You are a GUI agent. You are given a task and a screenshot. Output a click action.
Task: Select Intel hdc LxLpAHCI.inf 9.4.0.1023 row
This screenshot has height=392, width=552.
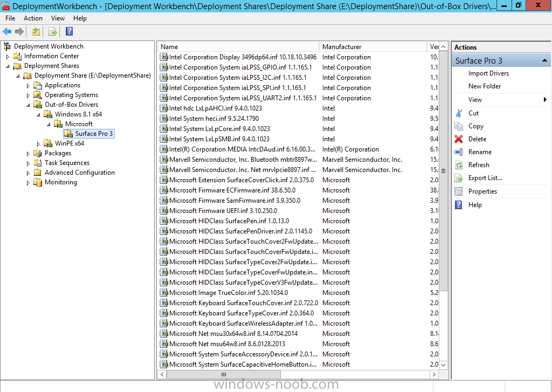(x=299, y=108)
